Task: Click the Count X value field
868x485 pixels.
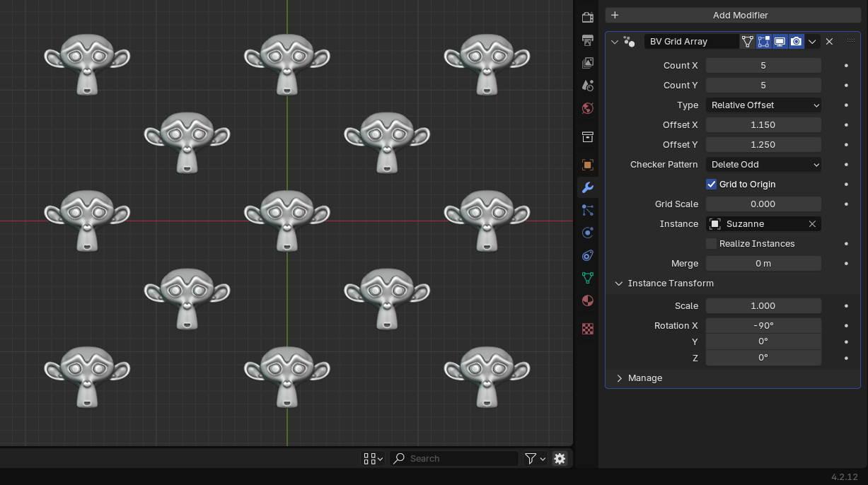Action: pyautogui.click(x=763, y=66)
